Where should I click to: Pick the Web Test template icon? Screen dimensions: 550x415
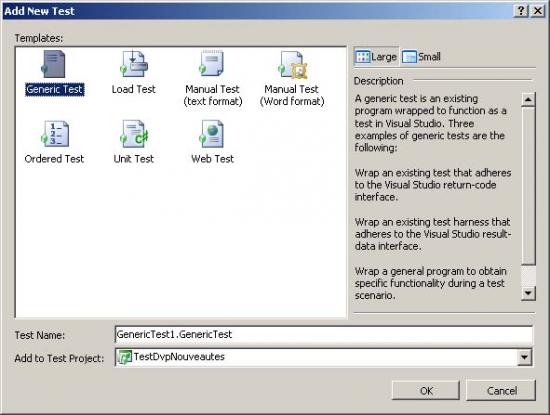point(212,134)
